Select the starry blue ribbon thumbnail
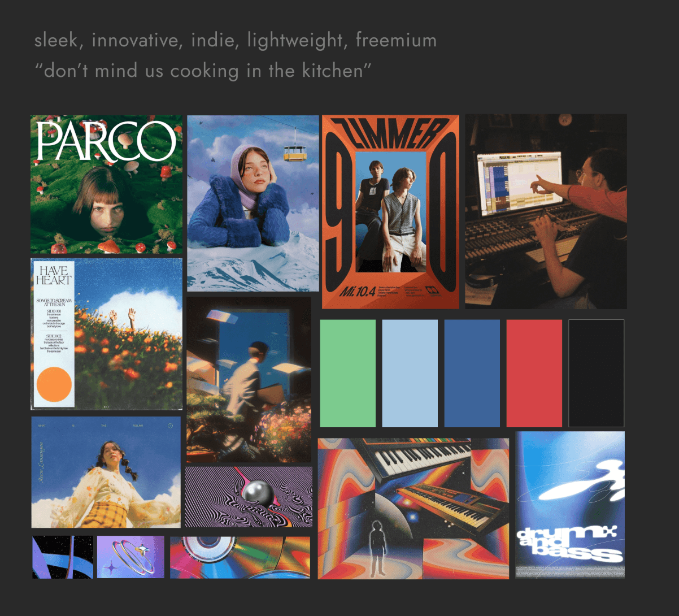The height and width of the screenshot is (616, 679). 63,557
